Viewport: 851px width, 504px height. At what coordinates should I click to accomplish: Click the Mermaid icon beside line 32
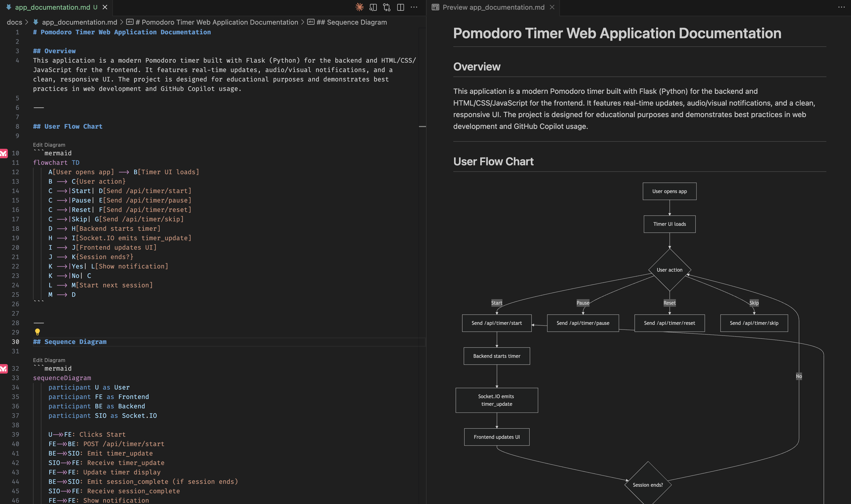[x=4, y=369]
